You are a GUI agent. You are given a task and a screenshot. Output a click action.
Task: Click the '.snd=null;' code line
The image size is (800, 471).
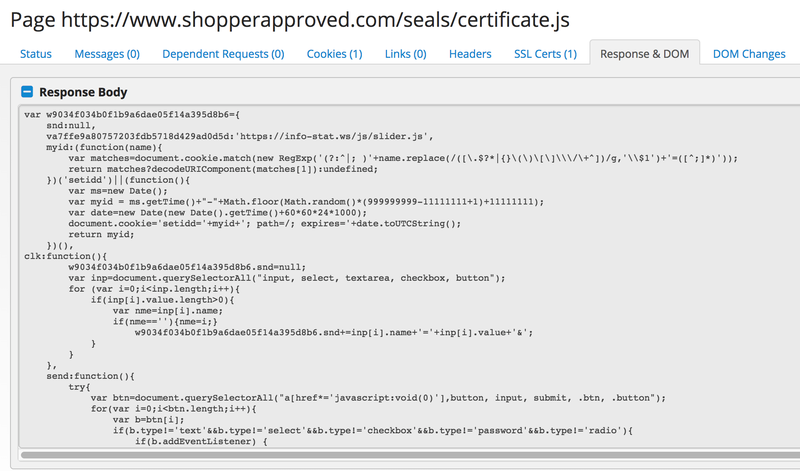click(x=187, y=267)
